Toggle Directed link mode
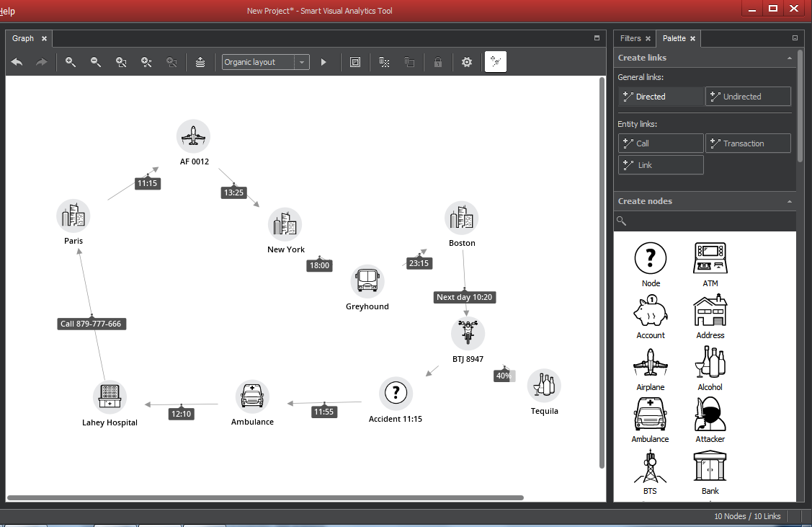 point(661,97)
